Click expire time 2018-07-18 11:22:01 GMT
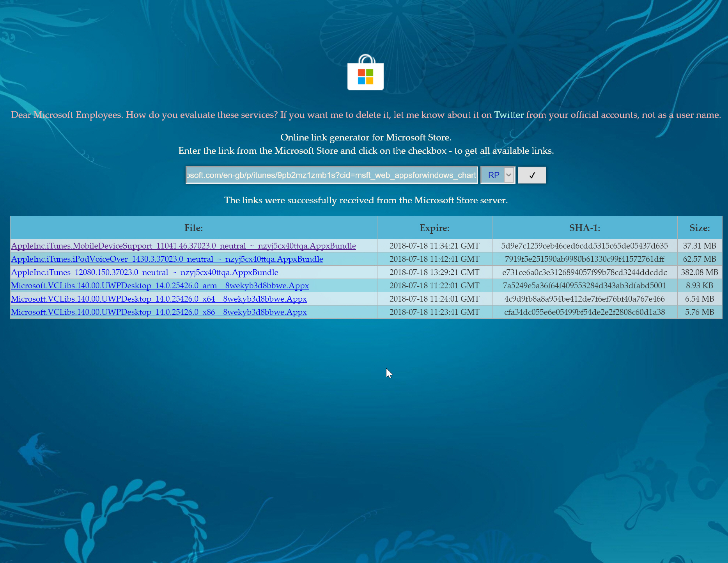Viewport: 728px width, 563px height. (x=434, y=286)
